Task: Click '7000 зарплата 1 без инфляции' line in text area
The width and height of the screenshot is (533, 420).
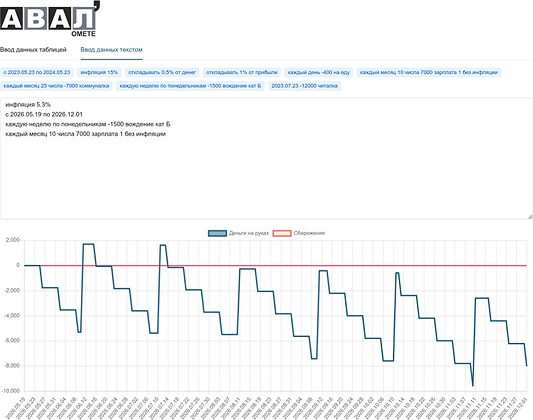Action: 86,134
